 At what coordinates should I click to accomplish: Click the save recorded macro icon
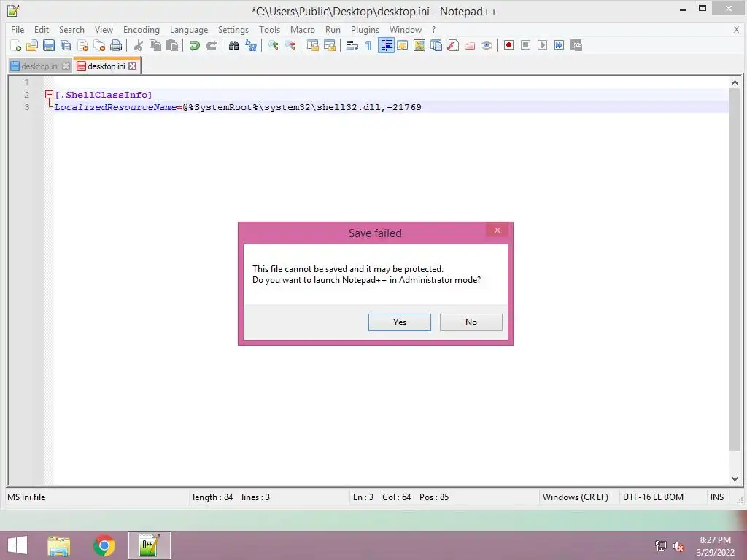click(x=576, y=45)
